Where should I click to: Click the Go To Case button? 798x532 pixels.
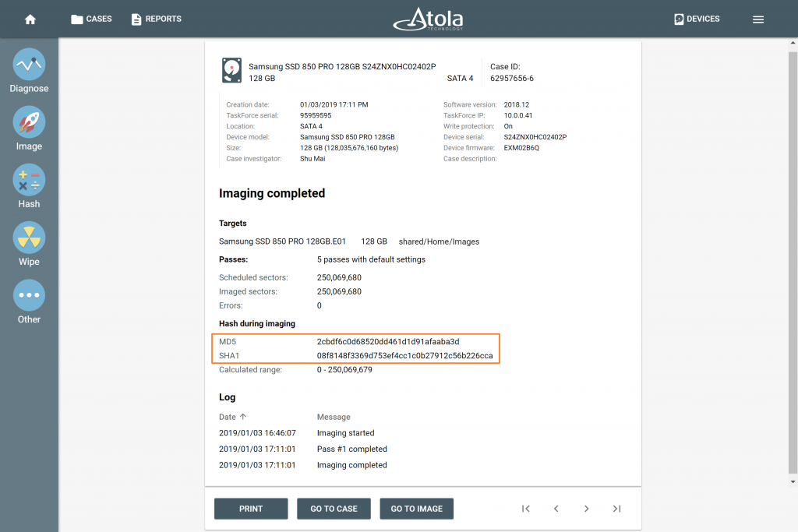click(334, 509)
